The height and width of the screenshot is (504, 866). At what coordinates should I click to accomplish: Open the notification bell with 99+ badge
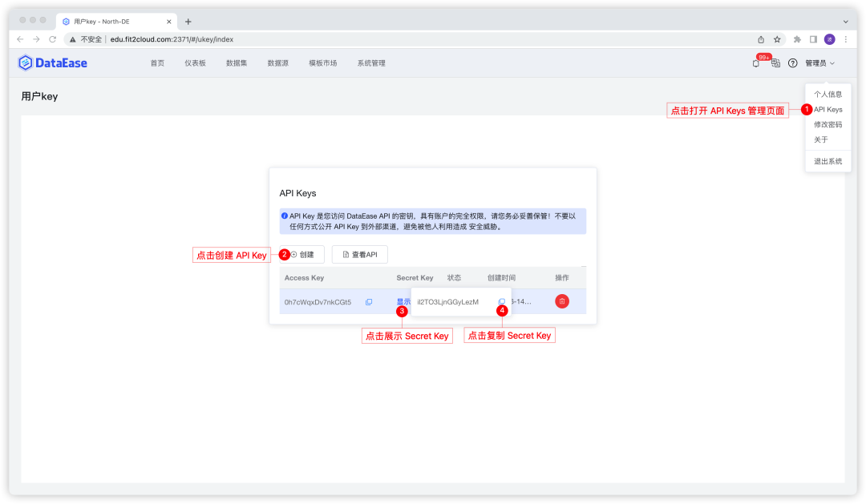755,62
